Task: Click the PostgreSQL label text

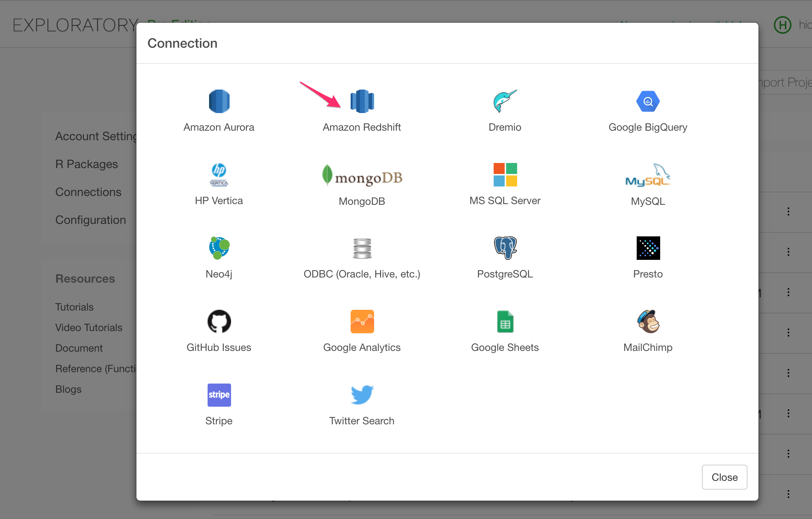Action: pyautogui.click(x=505, y=274)
